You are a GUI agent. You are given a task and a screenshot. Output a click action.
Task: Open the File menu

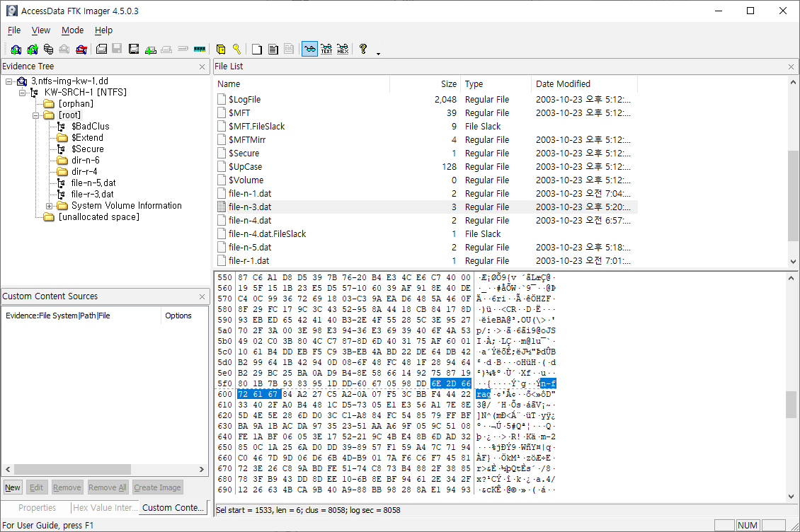pyautogui.click(x=14, y=30)
